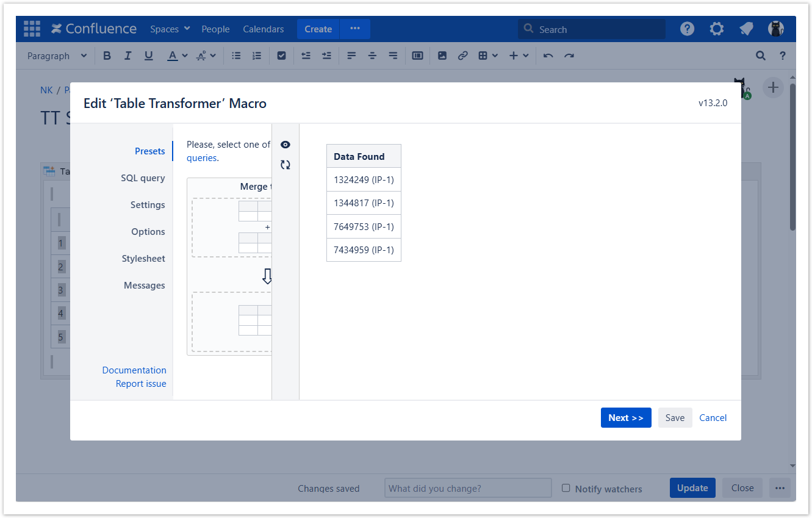This screenshot has width=812, height=518.
Task: Click the refresh preview arrows icon
Action: pos(285,165)
